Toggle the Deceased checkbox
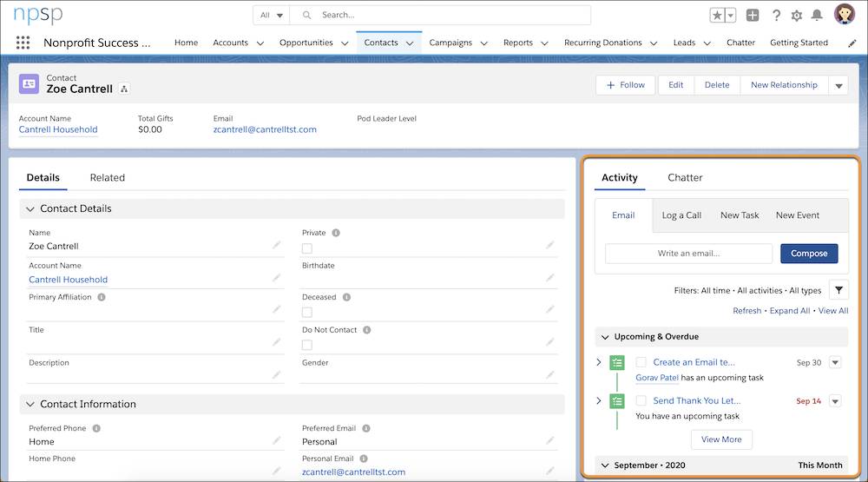Viewport: 868px width, 482px height. [x=306, y=313]
